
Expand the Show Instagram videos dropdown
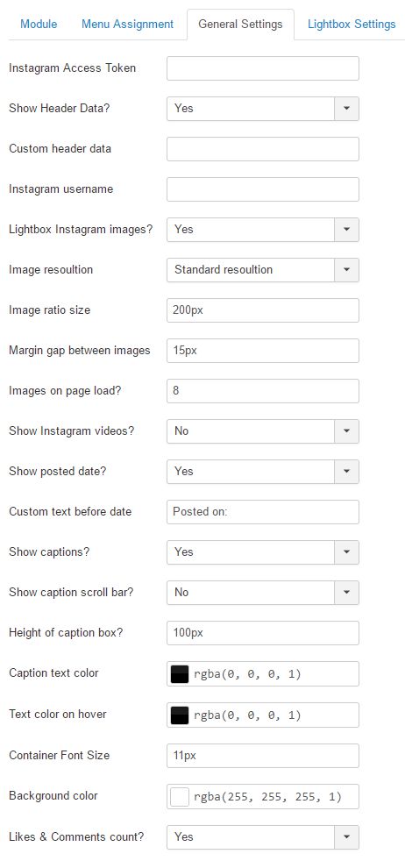pos(263,431)
